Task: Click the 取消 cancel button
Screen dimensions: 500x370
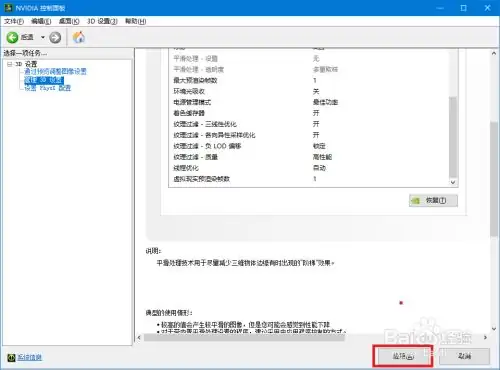Action: 464,356
